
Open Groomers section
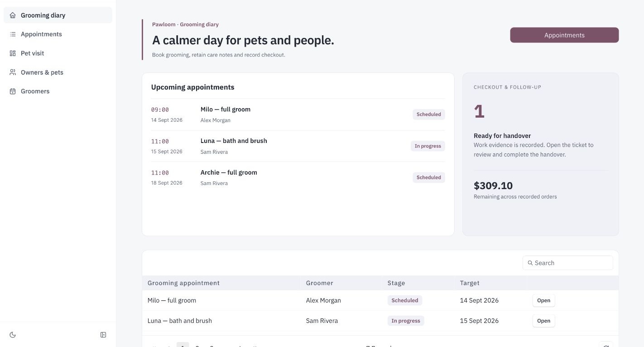(58, 91)
